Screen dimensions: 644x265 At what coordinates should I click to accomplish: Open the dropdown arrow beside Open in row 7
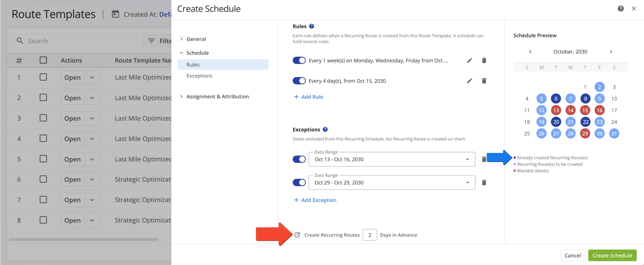click(x=92, y=200)
